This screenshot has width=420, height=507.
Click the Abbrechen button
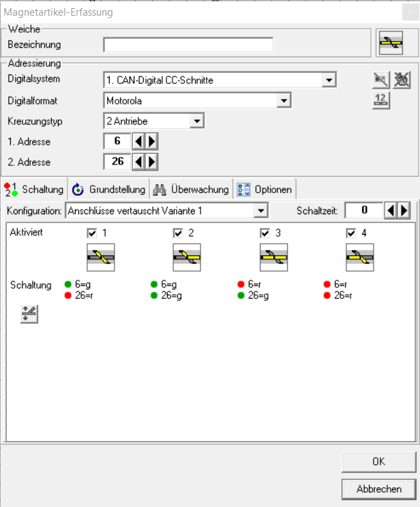(x=378, y=489)
